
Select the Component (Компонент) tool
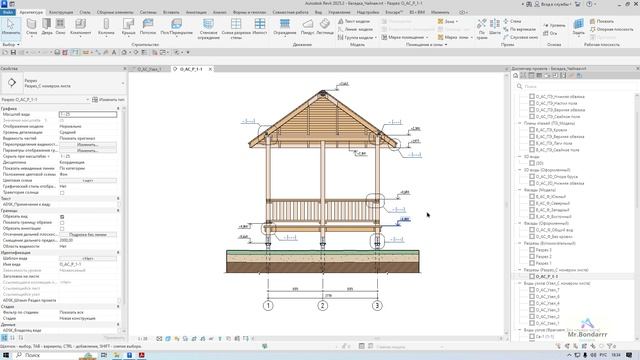click(x=80, y=27)
